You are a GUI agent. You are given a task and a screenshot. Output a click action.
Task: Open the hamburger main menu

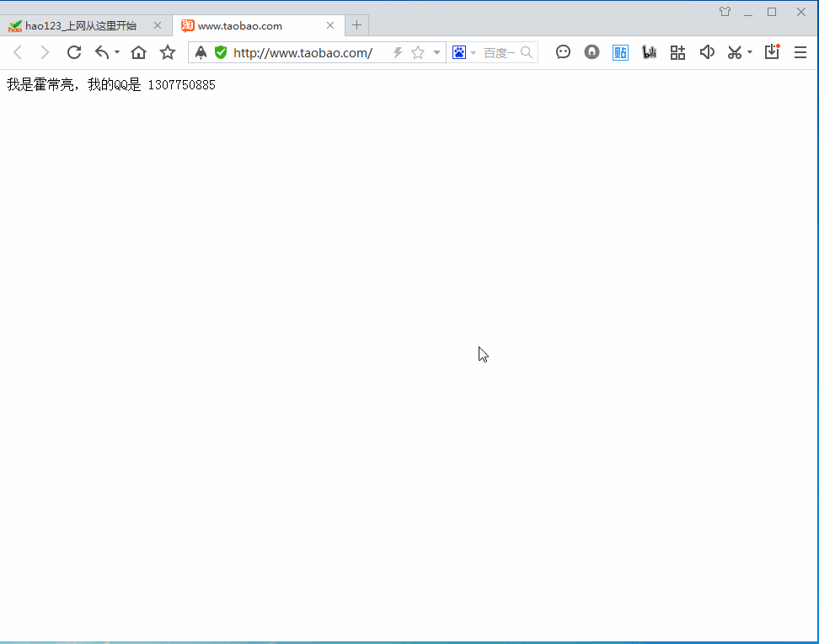[x=800, y=52]
